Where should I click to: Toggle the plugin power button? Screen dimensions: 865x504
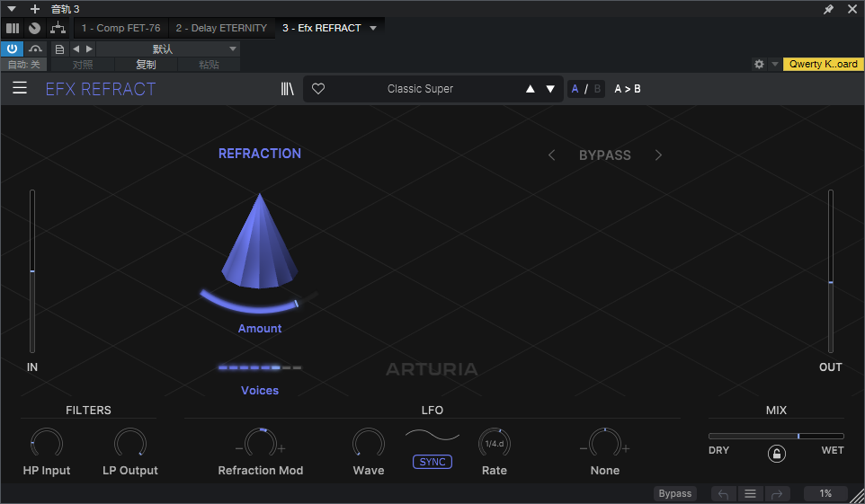12,49
